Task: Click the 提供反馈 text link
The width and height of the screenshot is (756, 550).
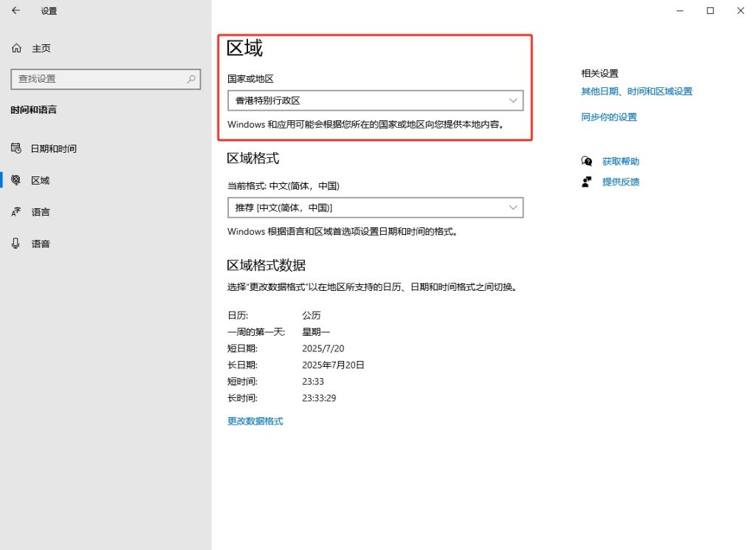Action: click(620, 182)
